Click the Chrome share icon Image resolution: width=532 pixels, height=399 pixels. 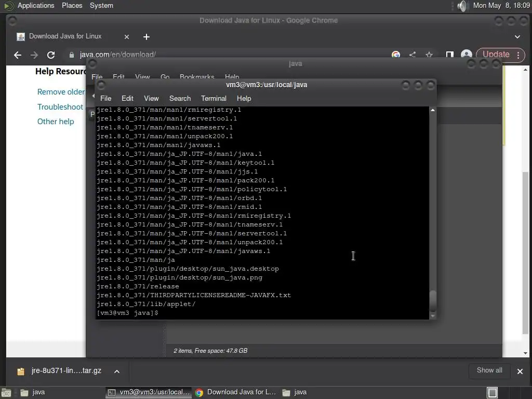pos(412,54)
